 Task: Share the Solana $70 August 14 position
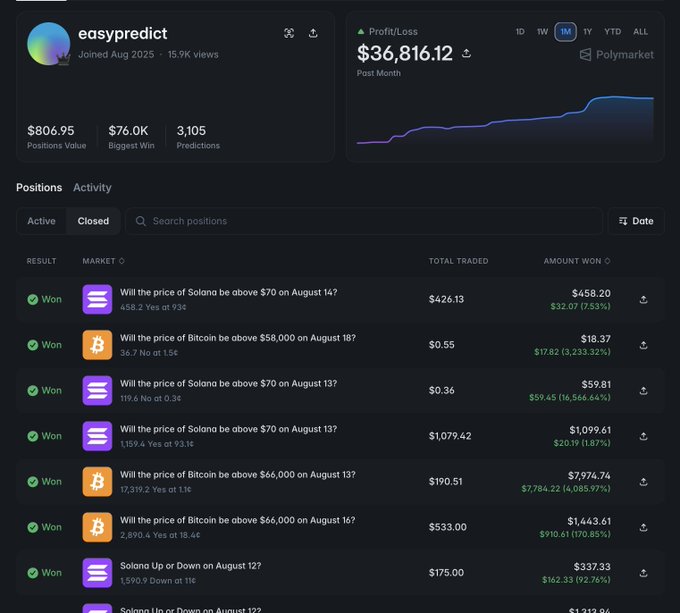click(x=644, y=300)
